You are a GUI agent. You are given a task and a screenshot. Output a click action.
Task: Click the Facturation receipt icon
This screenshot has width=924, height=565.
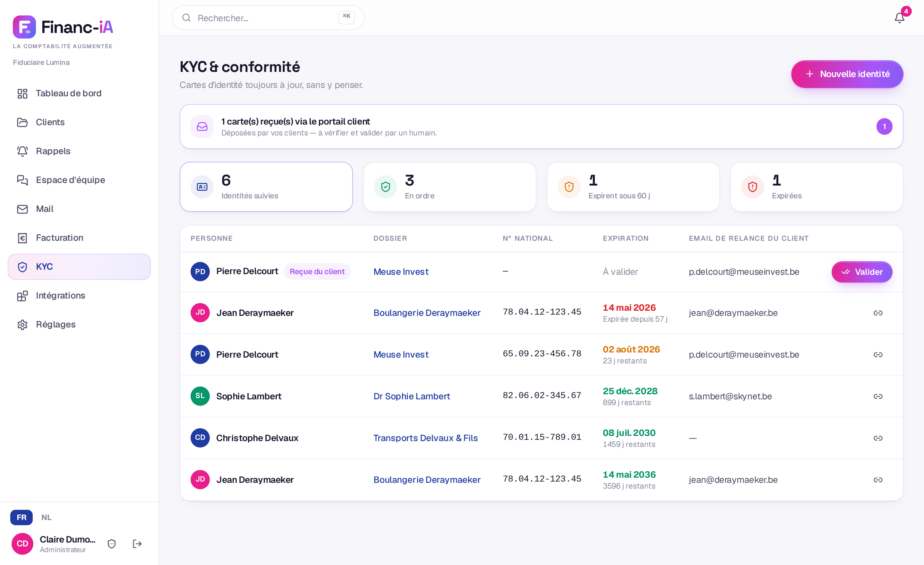(x=22, y=238)
